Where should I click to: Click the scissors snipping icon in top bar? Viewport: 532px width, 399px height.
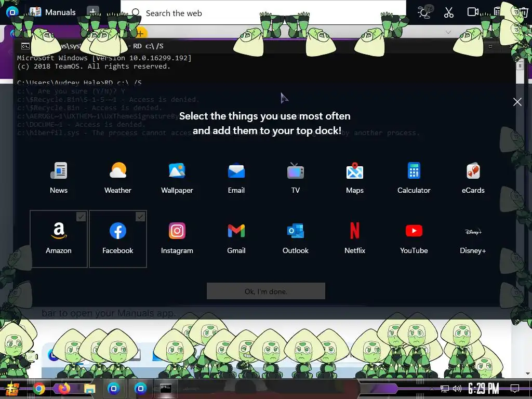click(448, 12)
